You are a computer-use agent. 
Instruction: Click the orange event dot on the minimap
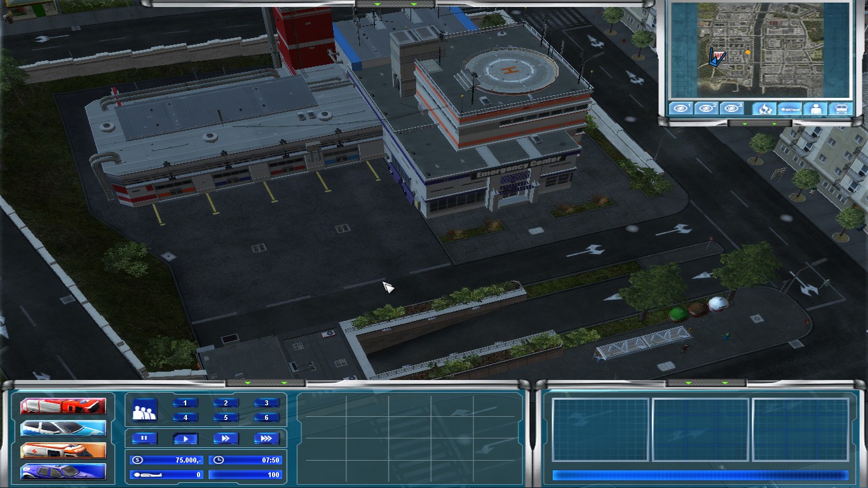pyautogui.click(x=747, y=52)
